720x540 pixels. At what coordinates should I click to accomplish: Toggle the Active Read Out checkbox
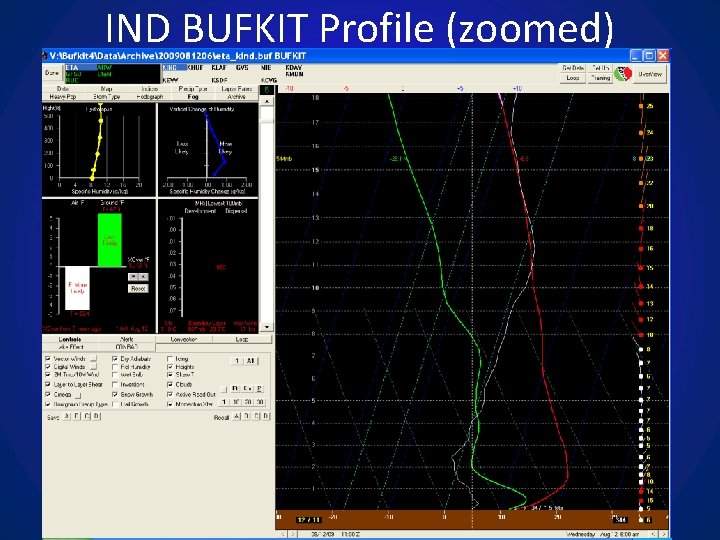(170, 394)
